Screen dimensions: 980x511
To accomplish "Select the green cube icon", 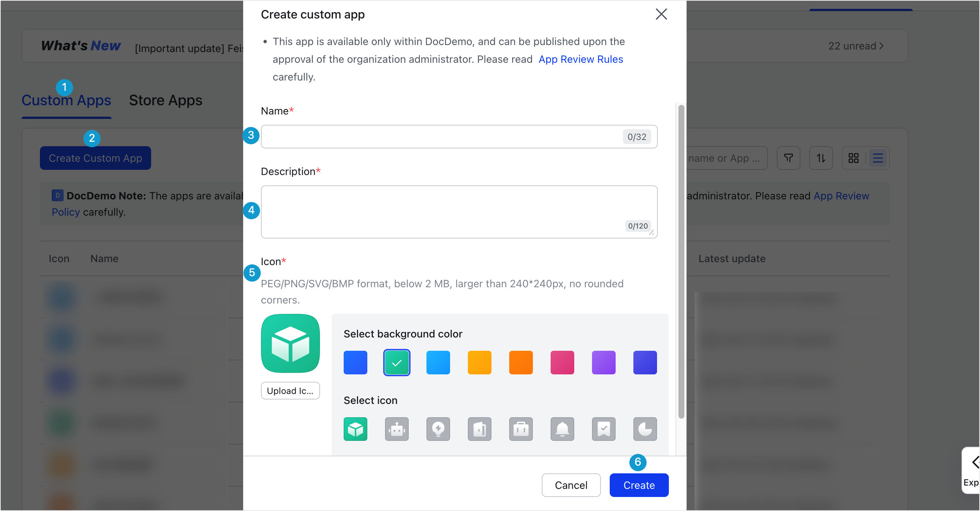I will [x=355, y=429].
